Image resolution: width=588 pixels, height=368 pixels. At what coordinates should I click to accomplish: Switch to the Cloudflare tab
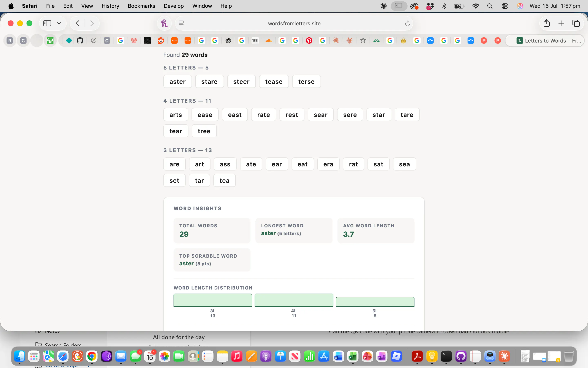point(268,40)
